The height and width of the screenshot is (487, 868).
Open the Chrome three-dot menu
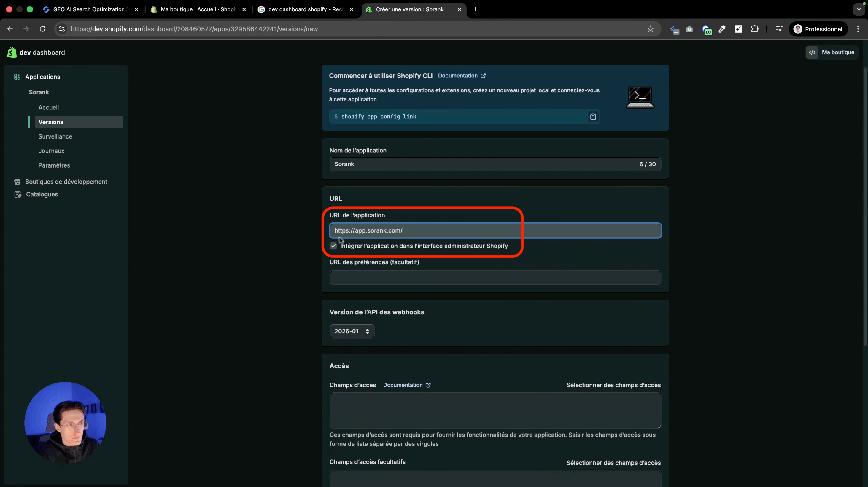pyautogui.click(x=858, y=29)
